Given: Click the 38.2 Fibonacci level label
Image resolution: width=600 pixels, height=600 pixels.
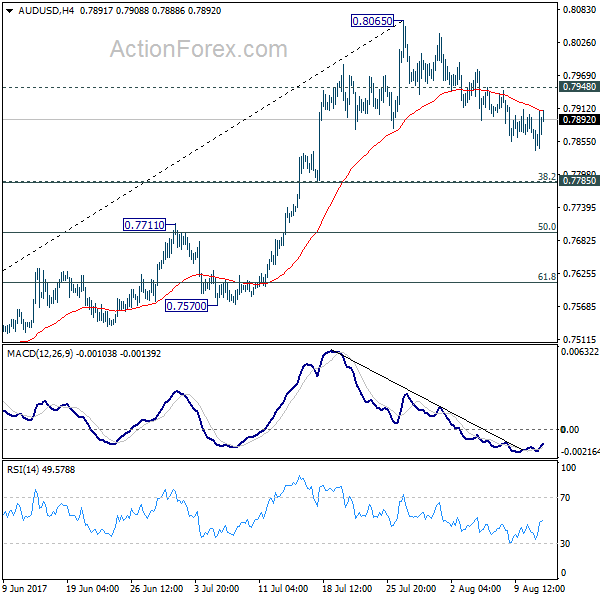Looking at the screenshot, I should pyautogui.click(x=547, y=176).
